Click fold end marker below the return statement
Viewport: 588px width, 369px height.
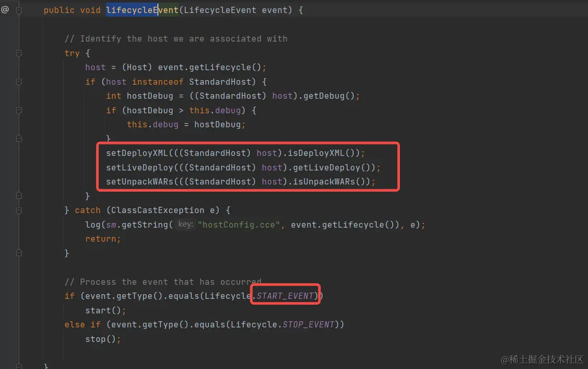[19, 253]
